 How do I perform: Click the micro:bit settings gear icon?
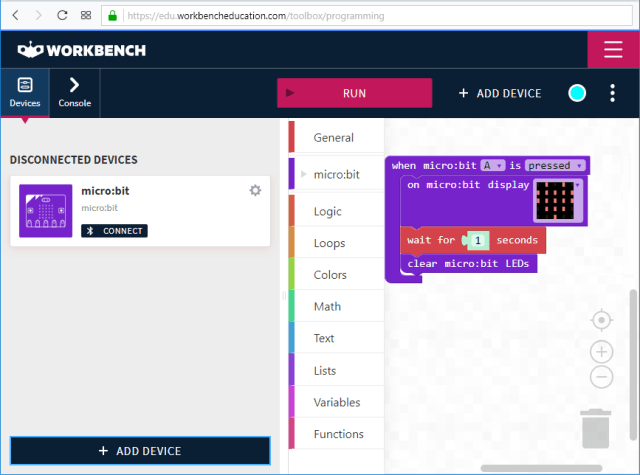tap(255, 190)
